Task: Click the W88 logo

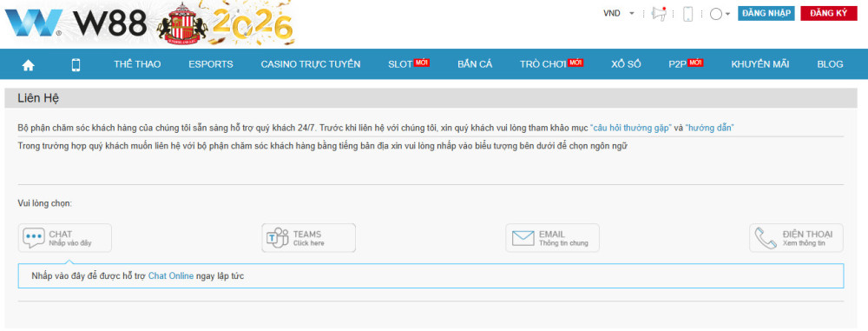Action: [x=76, y=23]
